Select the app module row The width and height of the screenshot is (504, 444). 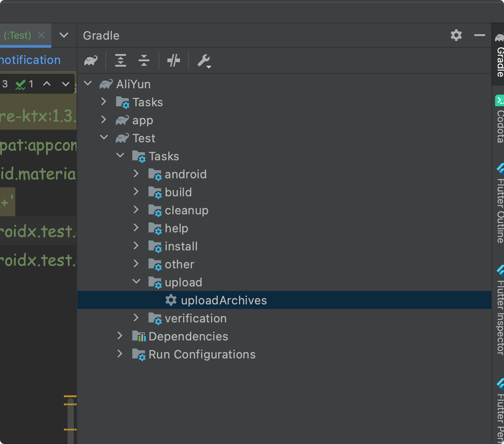(x=284, y=120)
